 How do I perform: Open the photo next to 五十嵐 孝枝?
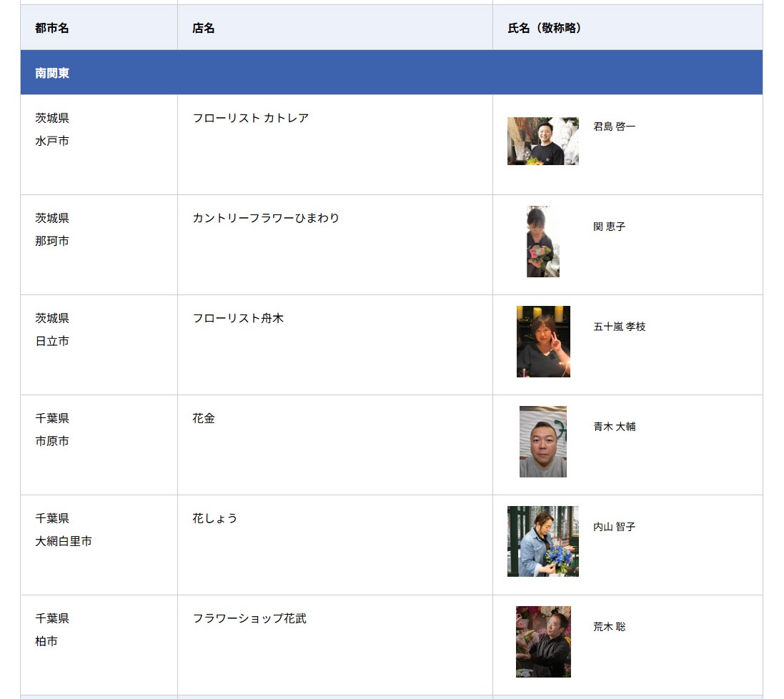pyautogui.click(x=543, y=342)
